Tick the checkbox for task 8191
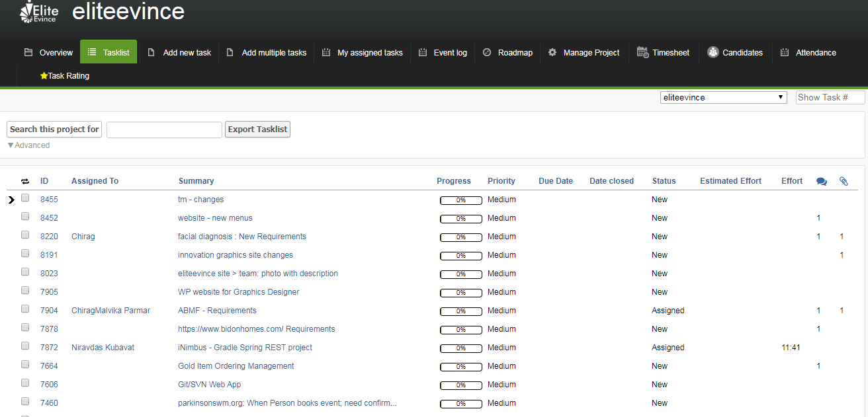 (x=25, y=253)
